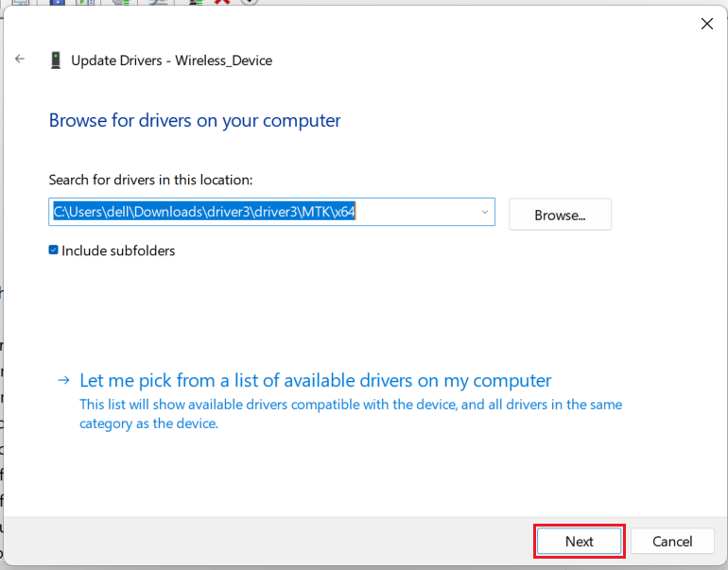Choose Let me pick from a list of available drivers
This screenshot has width=728, height=570.
315,381
